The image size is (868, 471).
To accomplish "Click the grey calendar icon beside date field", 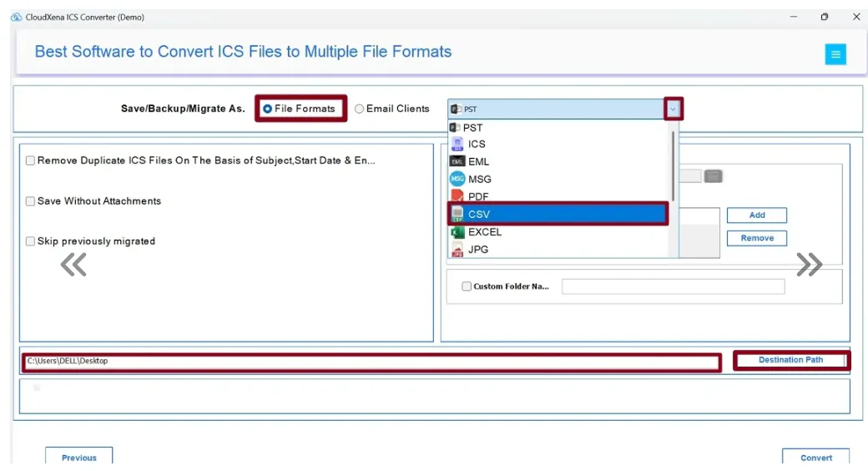I will point(713,176).
